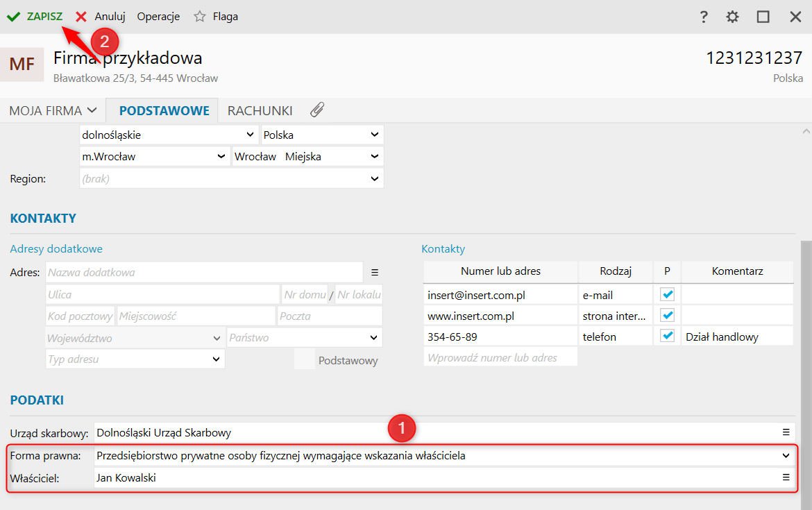Maximize the window using the square icon
The image size is (812, 510).
(x=763, y=17)
